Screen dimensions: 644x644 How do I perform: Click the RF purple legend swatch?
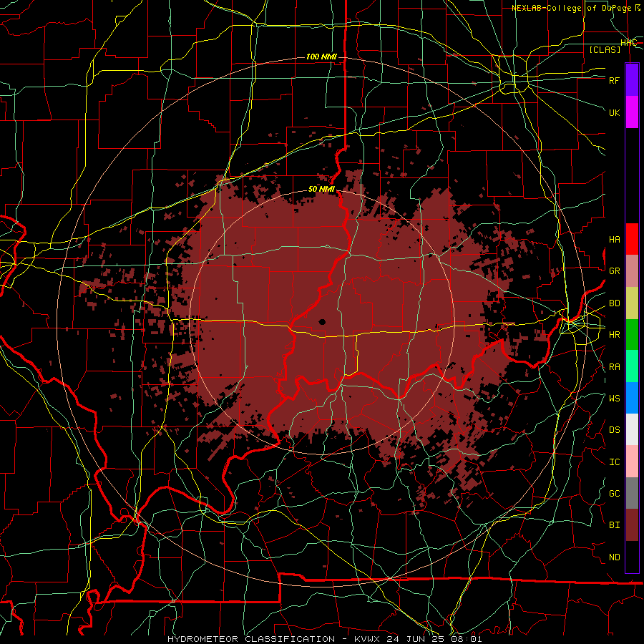pyautogui.click(x=632, y=80)
